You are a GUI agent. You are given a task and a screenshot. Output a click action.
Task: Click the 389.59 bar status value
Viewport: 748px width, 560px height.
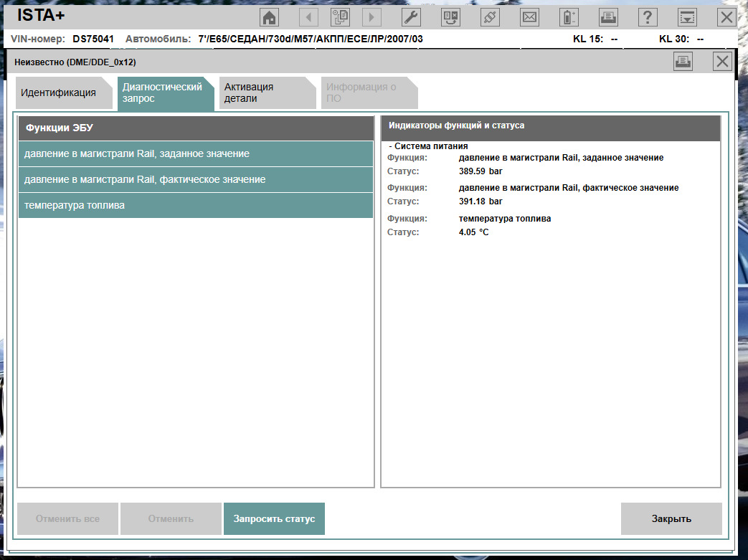point(480,171)
